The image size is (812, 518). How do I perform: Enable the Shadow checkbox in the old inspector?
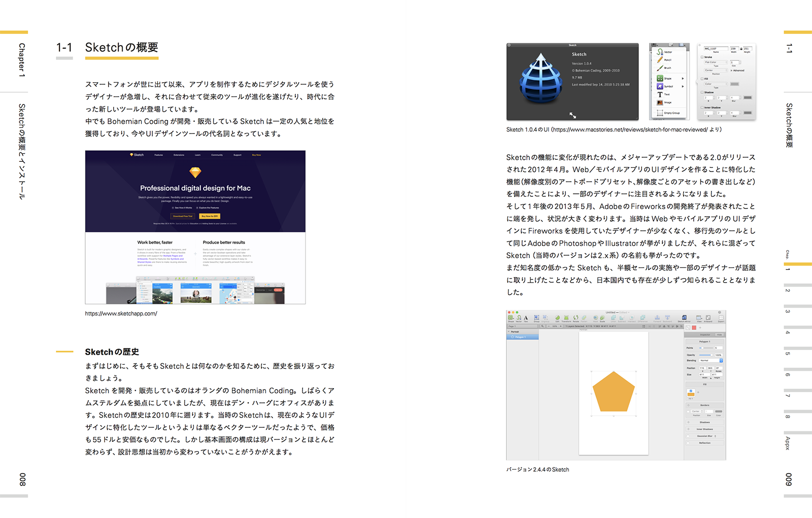(702, 92)
